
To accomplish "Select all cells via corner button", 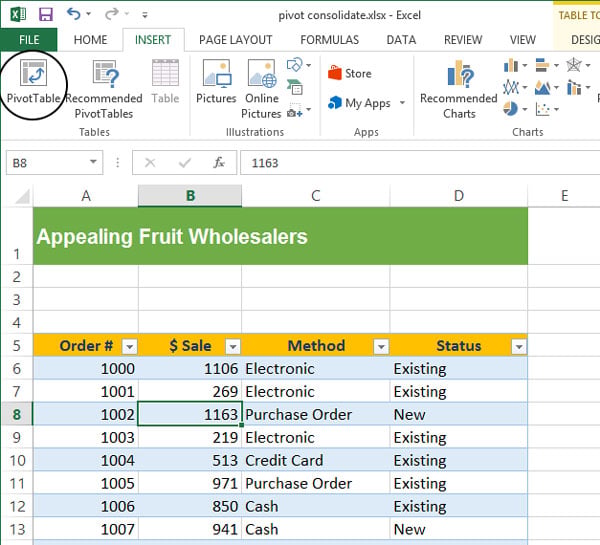I will 22,196.
